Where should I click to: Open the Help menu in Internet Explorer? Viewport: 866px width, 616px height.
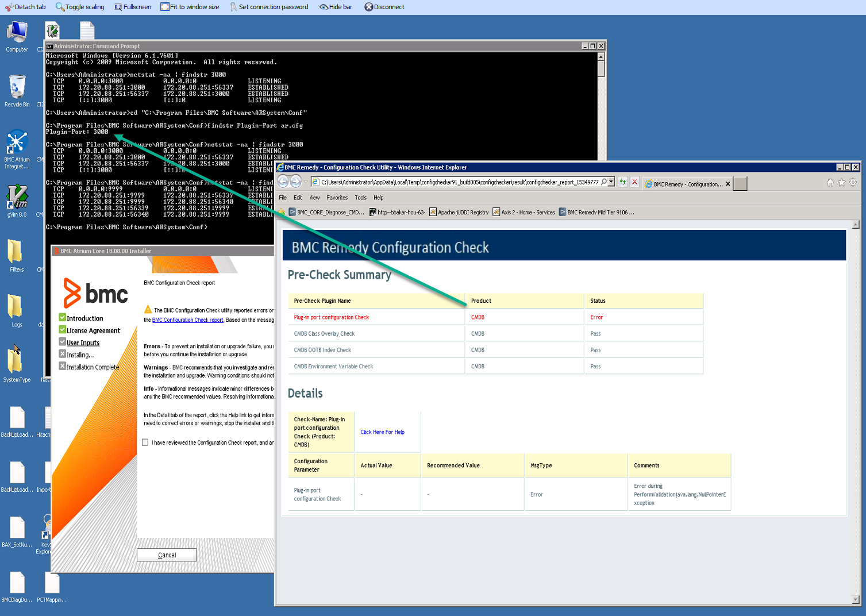(379, 198)
